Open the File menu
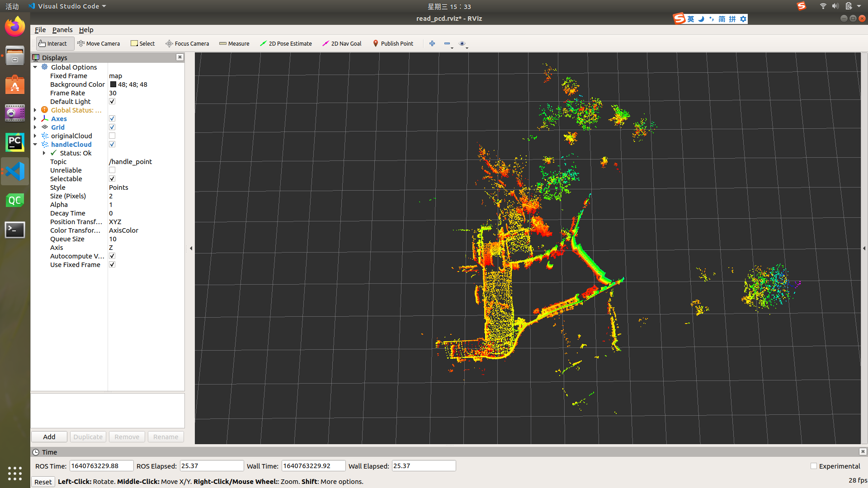 [40, 30]
